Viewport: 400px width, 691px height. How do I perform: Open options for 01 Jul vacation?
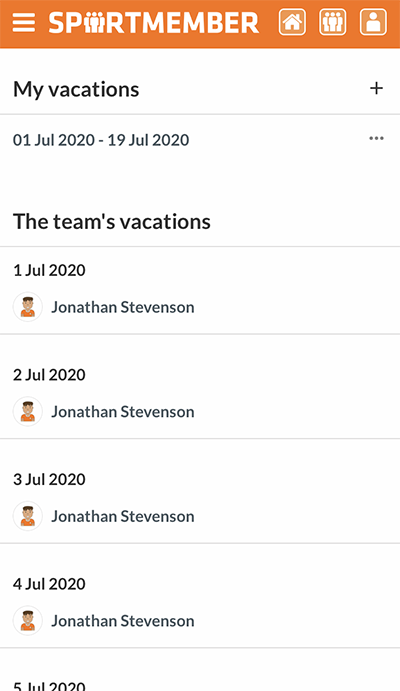376,138
